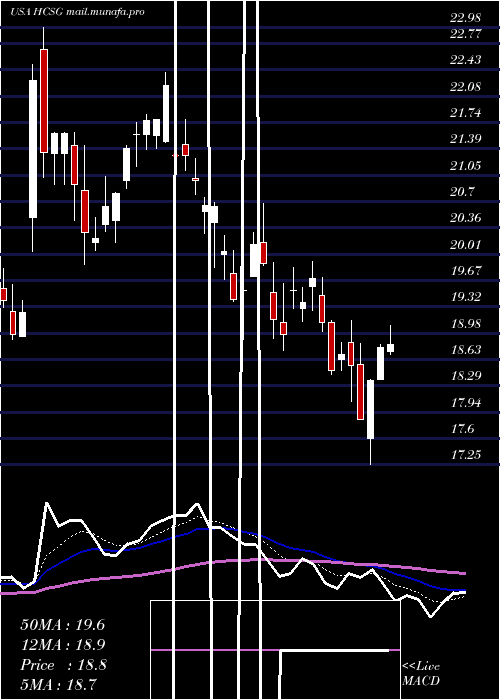Viewport: 500px width, 700px height.
Task: Click the 5MA : 18.7 readout
Action: 59,684
